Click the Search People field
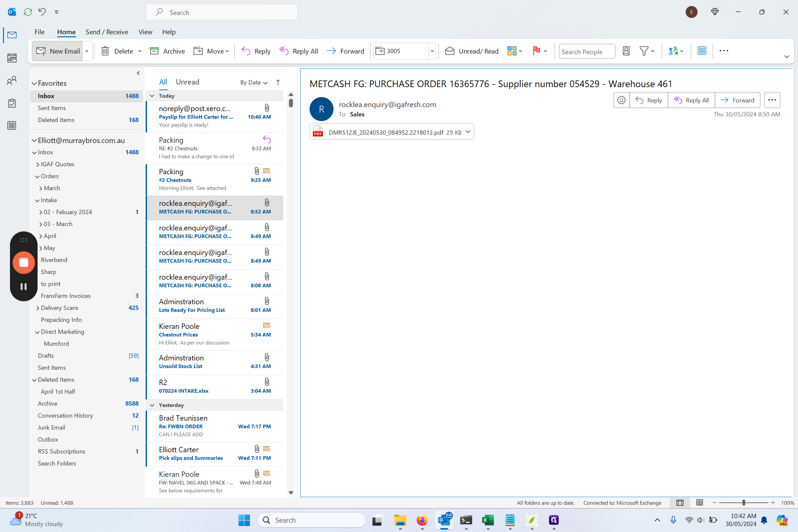Screen dimensions: 798x532 587,51
